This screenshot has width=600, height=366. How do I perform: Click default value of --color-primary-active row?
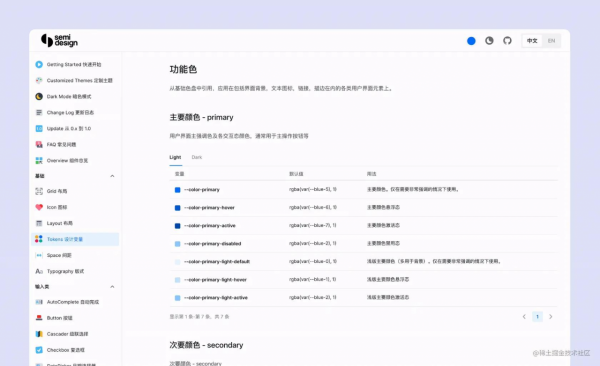[313, 225]
